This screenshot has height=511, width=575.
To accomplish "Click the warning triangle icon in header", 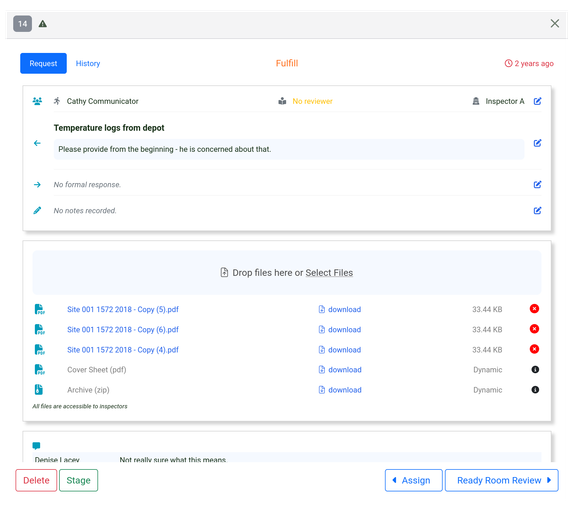I will (43, 24).
